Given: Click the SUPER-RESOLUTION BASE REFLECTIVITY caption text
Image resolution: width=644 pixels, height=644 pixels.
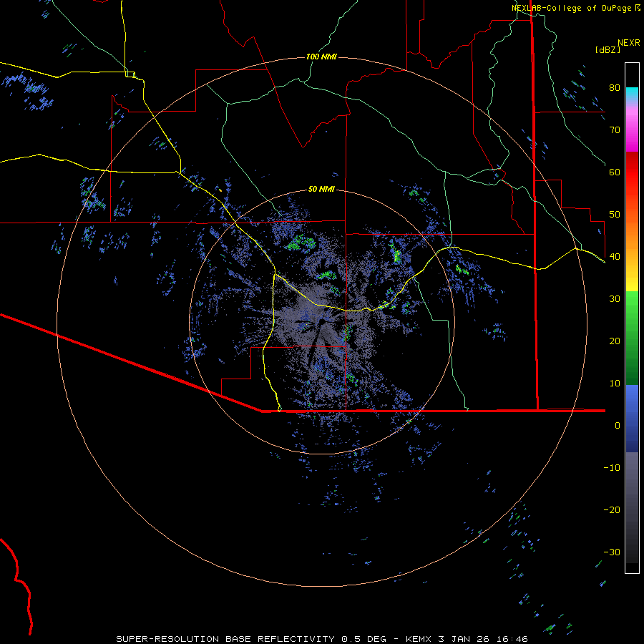Looking at the screenshot, I should (225, 639).
